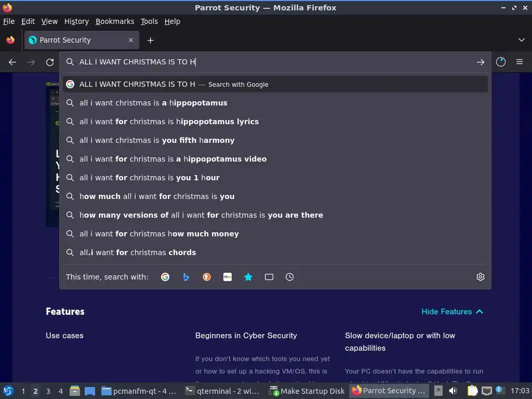Search this time in open Tabs
532x399 pixels.
[269, 277]
